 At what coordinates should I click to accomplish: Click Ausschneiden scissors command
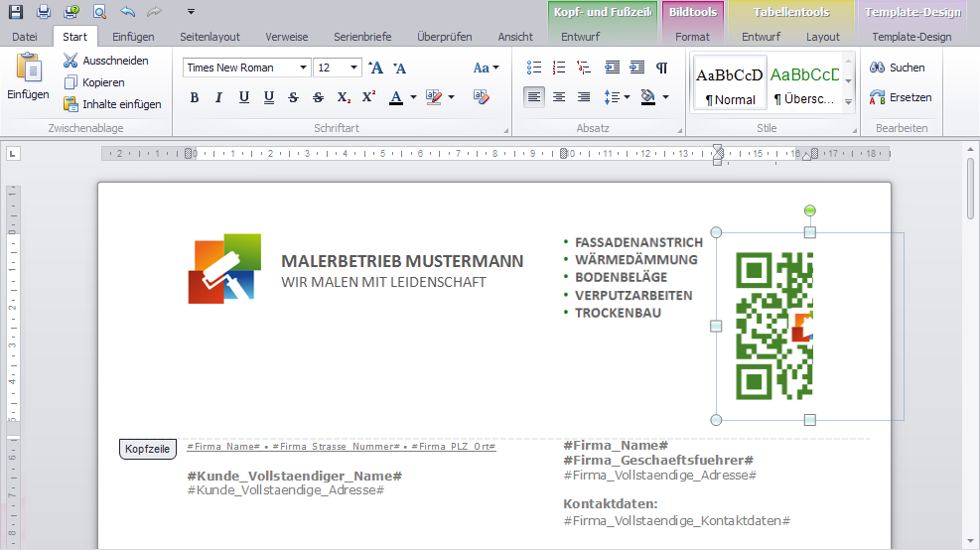(x=106, y=61)
